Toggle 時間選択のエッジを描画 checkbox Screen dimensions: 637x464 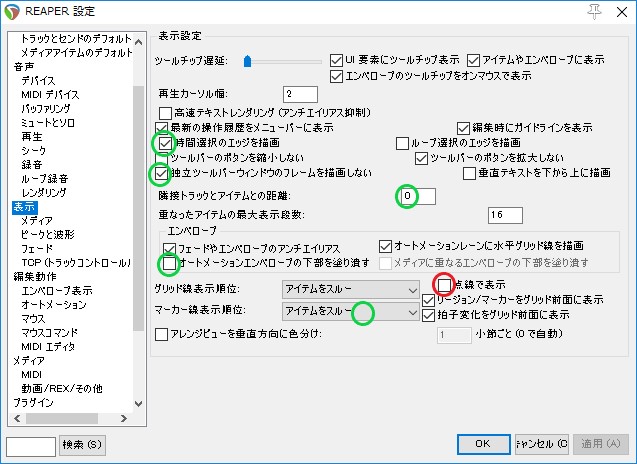point(165,143)
